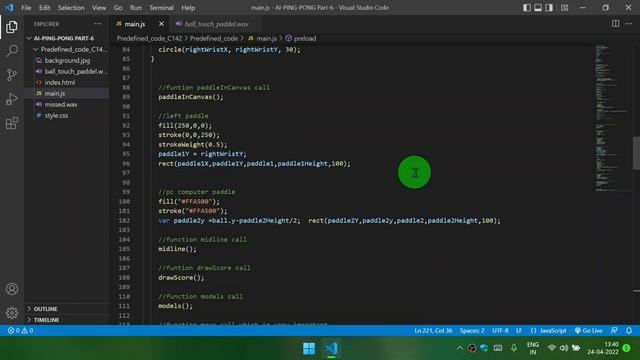Click Go Live in the status bar

click(x=589, y=331)
